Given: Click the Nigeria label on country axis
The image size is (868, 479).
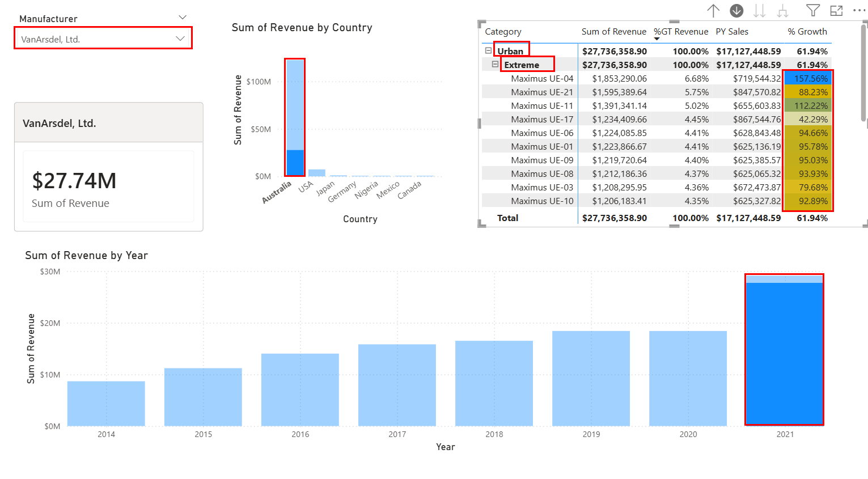Looking at the screenshot, I should 366,190.
